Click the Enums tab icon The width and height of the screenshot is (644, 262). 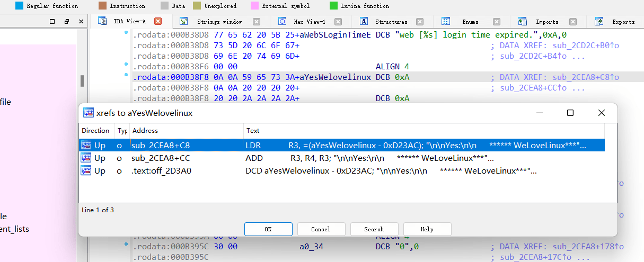pyautogui.click(x=446, y=22)
